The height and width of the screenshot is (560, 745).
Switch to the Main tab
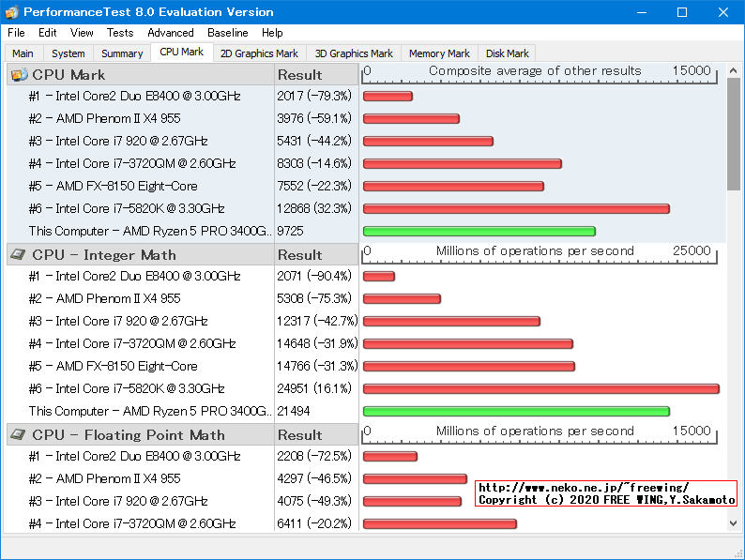23,53
